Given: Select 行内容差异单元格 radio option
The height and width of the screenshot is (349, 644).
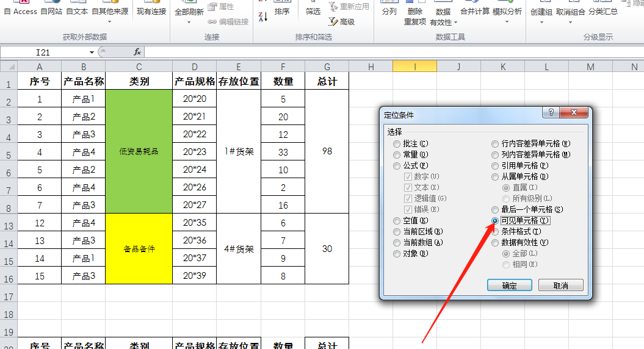Looking at the screenshot, I should click(495, 144).
